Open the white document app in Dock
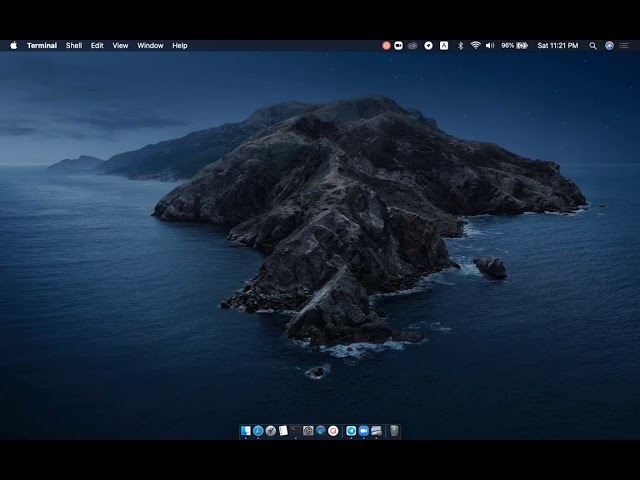The height and width of the screenshot is (480, 640). [x=283, y=431]
